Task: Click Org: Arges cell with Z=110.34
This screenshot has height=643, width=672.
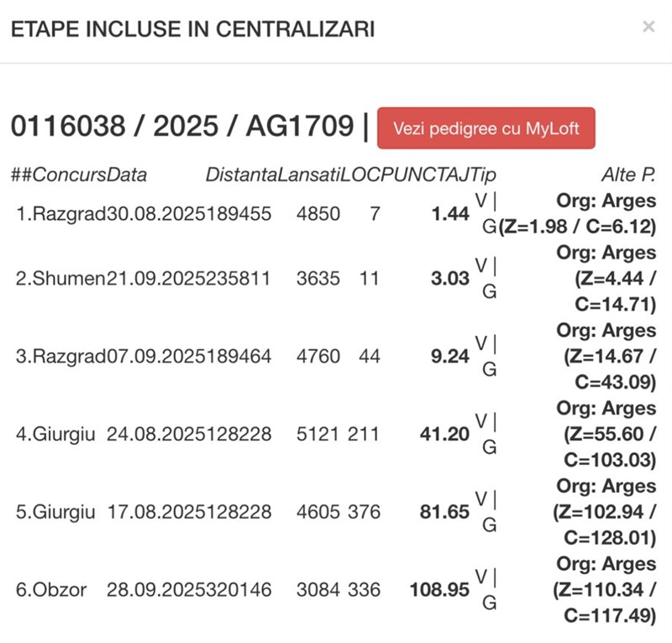Action: tap(604, 590)
